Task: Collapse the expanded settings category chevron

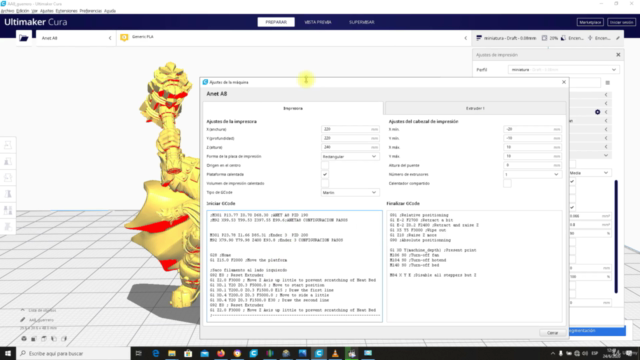Action: [x=606, y=156]
